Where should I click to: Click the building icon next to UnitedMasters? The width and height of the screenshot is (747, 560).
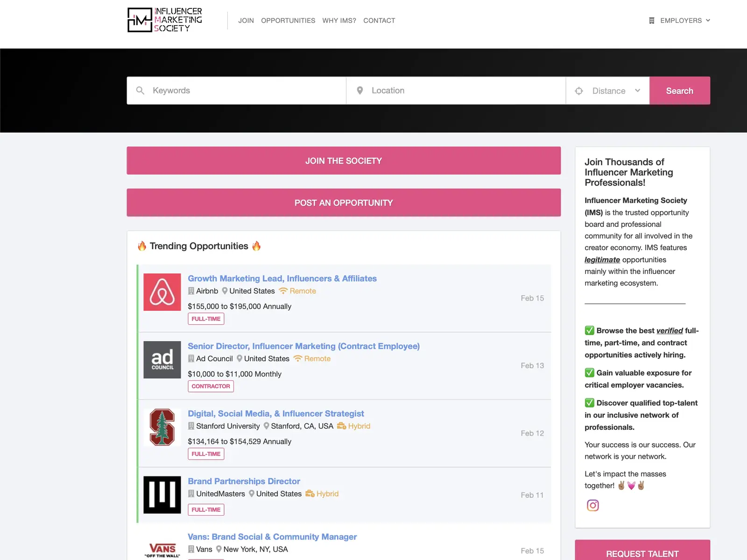[x=191, y=494]
